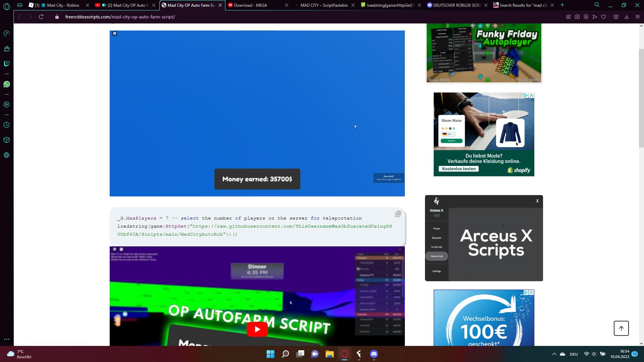Open Discord from the taskbar
644x362 pixels.
click(374, 354)
